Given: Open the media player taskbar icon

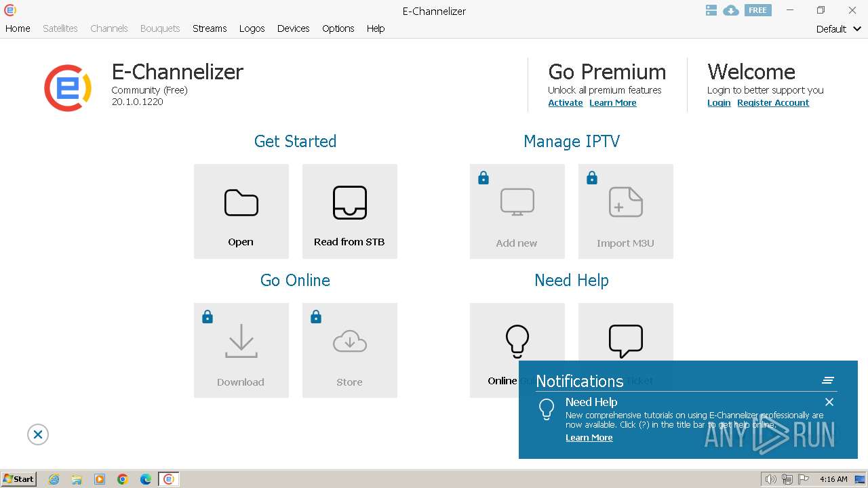Looking at the screenshot, I should pyautogui.click(x=100, y=479).
